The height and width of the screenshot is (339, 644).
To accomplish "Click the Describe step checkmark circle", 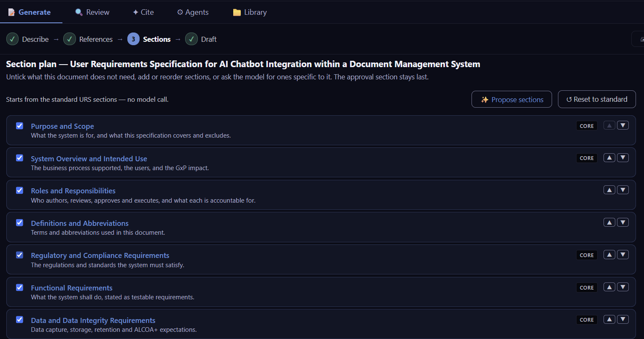I will (12, 39).
